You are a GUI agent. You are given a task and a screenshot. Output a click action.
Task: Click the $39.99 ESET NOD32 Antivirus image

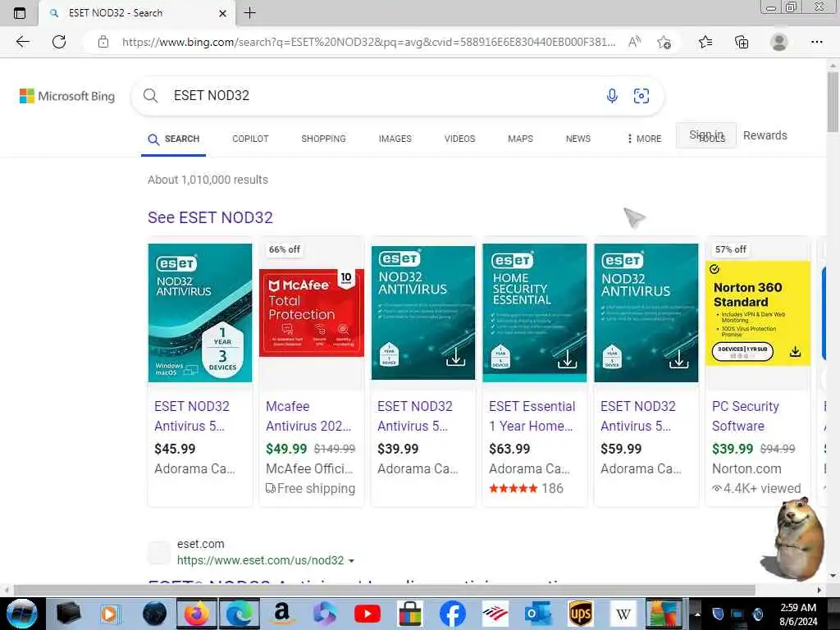[422, 313]
